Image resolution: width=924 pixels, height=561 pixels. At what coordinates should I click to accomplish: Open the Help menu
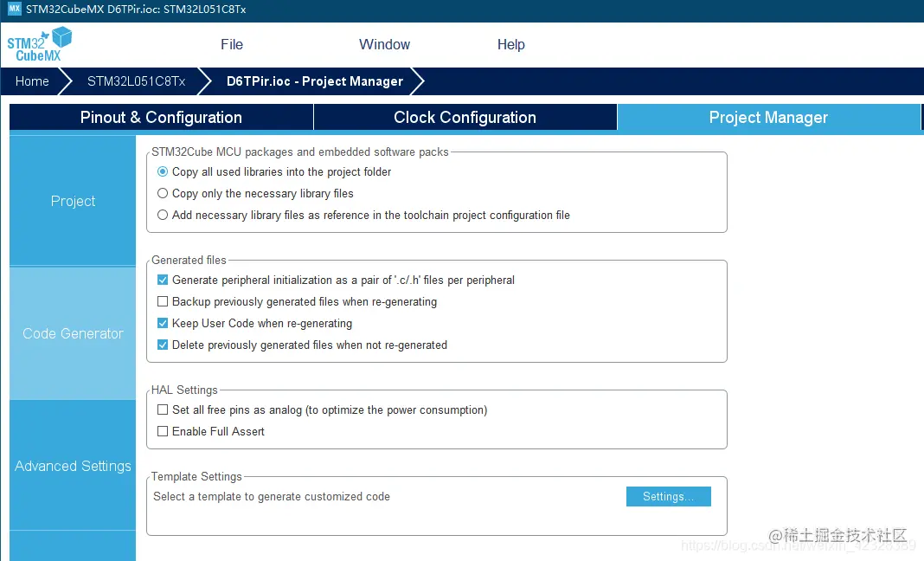511,44
